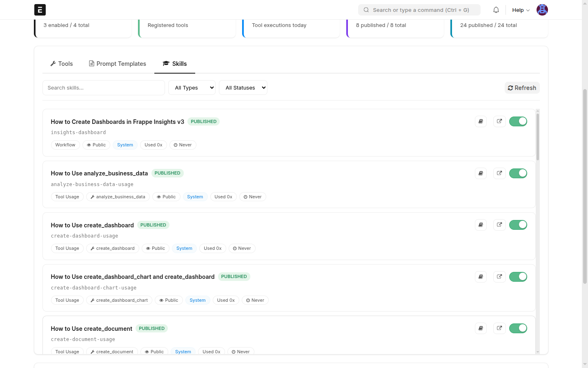
Task: Expand the All Types dropdown
Action: click(x=192, y=88)
